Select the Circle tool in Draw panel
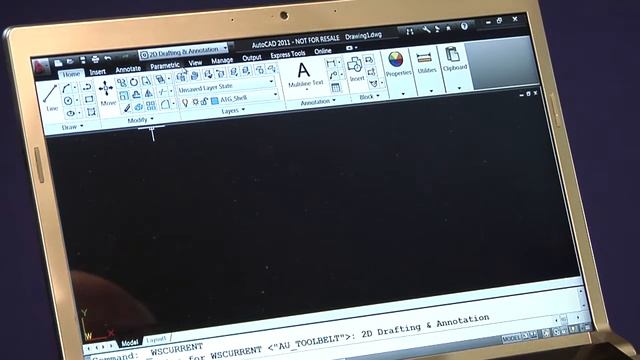This screenshot has width=640, height=360. point(68,100)
